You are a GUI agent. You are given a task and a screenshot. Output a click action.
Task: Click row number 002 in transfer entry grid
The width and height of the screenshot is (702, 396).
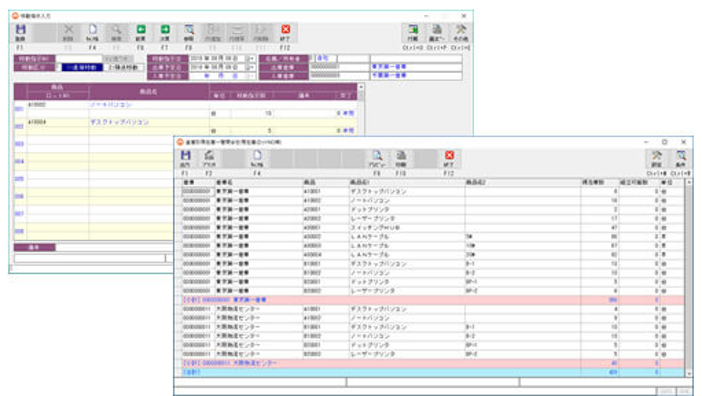[19, 126]
